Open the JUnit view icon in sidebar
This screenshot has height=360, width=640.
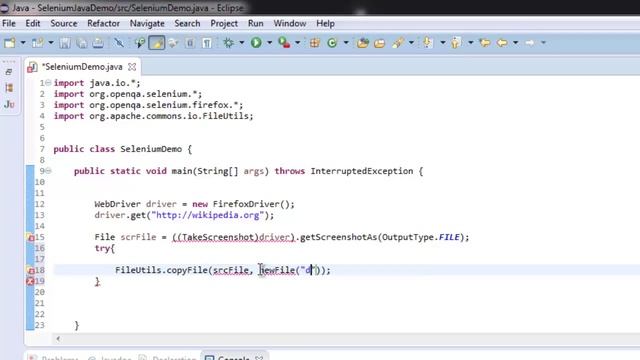9,104
